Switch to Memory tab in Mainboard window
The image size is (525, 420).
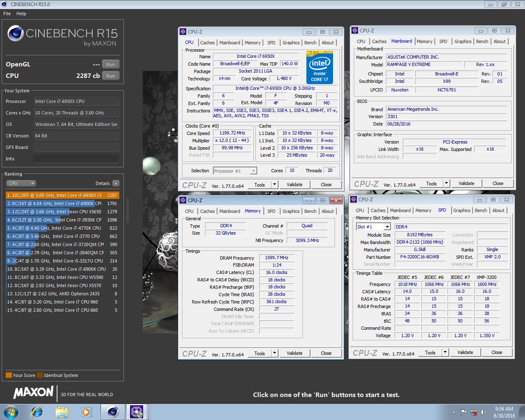424,41
